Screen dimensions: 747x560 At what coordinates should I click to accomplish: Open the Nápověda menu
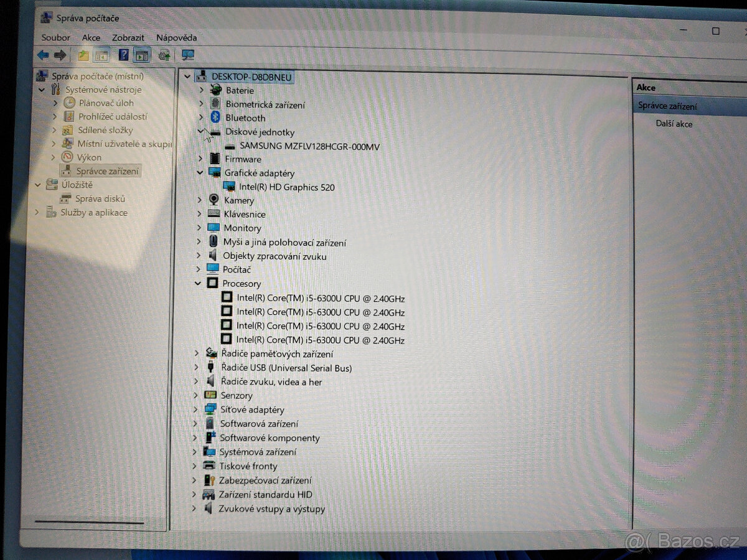(x=177, y=37)
